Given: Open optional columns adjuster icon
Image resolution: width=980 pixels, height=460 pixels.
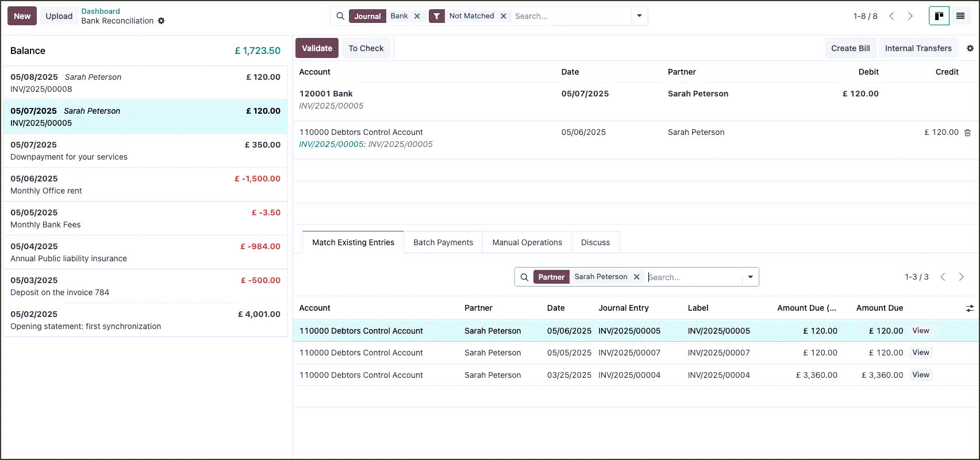Looking at the screenshot, I should pyautogui.click(x=970, y=308).
